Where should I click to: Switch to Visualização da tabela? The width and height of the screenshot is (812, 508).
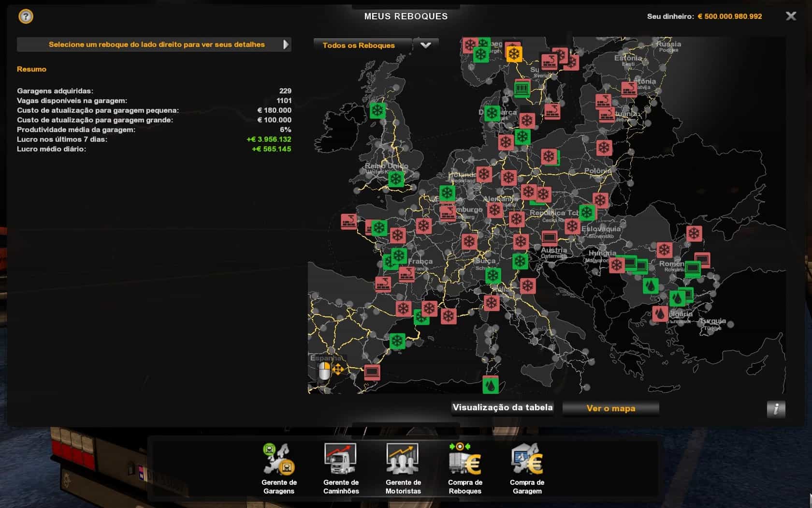(502, 408)
